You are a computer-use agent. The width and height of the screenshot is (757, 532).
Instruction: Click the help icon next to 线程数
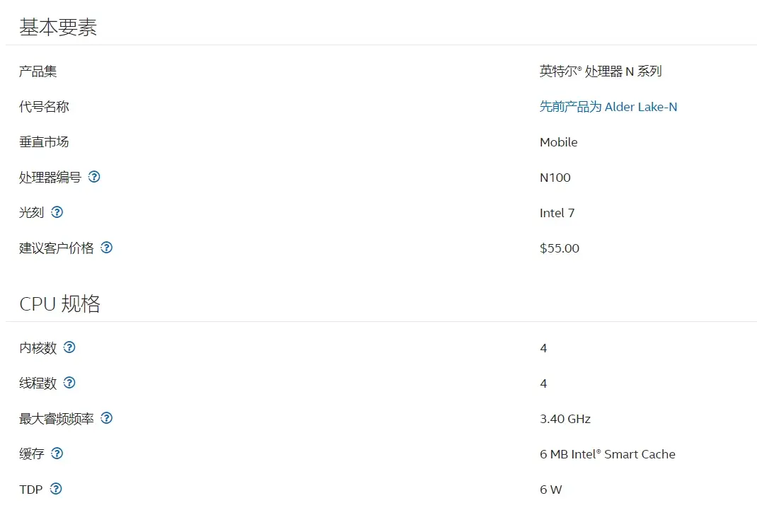69,383
